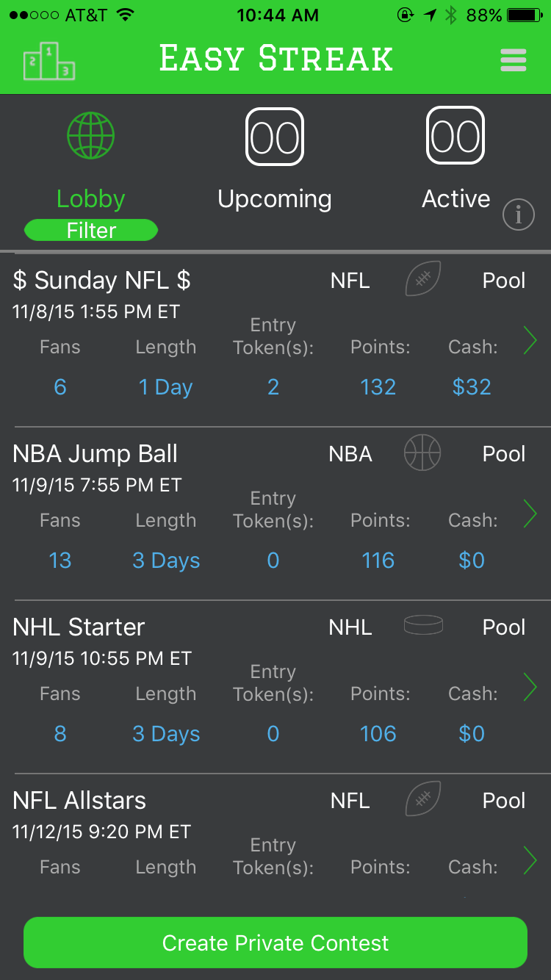Expand the $ Sunday NFL $ contest arrow

(530, 340)
